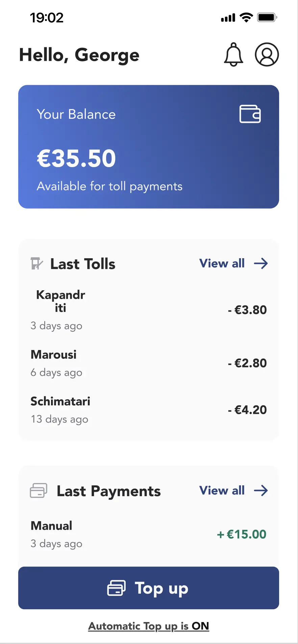Screen dimensions: 298x644
Task: Tap the +€15.00 payment amount
Action: click(x=242, y=534)
